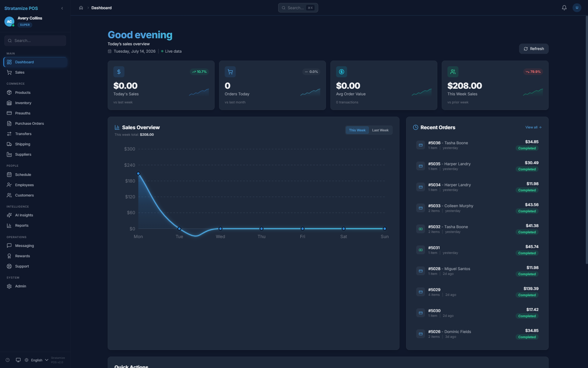Open View all recent orders

533,127
